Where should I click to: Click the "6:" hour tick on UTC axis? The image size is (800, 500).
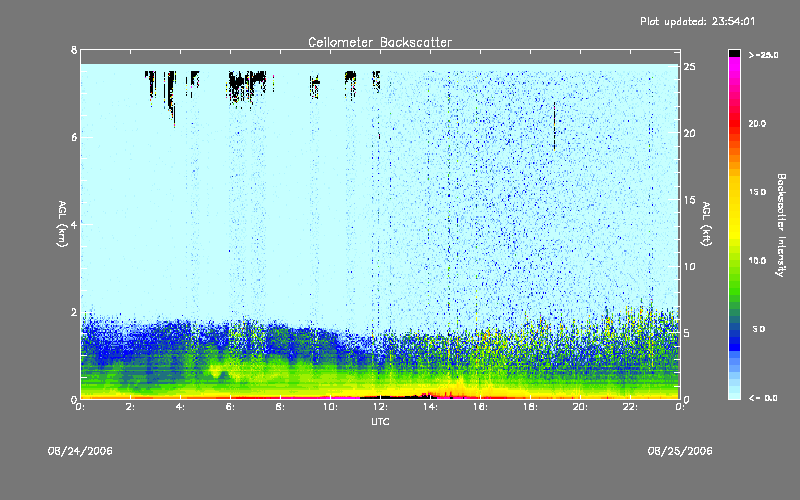pyautogui.click(x=230, y=407)
